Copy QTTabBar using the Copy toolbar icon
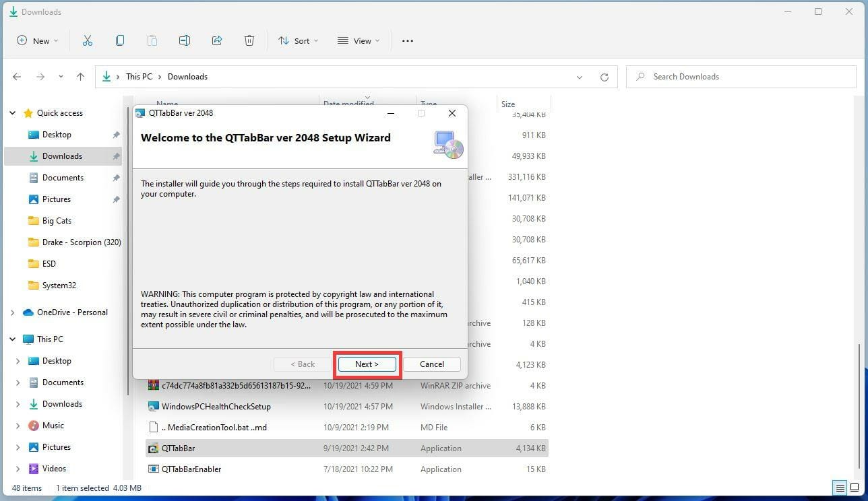The image size is (868, 501). pyautogui.click(x=119, y=40)
